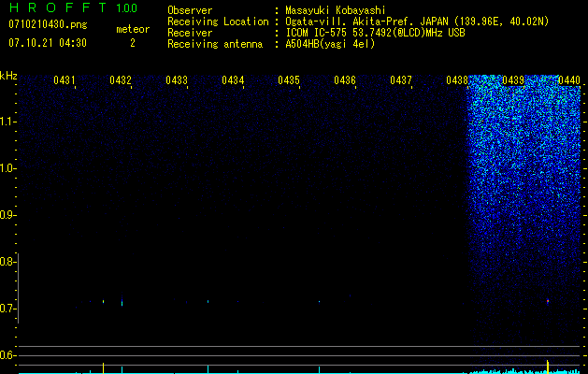This screenshot has width=588, height=374.
Task: Click the yellow level spike near 0439
Action: [548, 367]
